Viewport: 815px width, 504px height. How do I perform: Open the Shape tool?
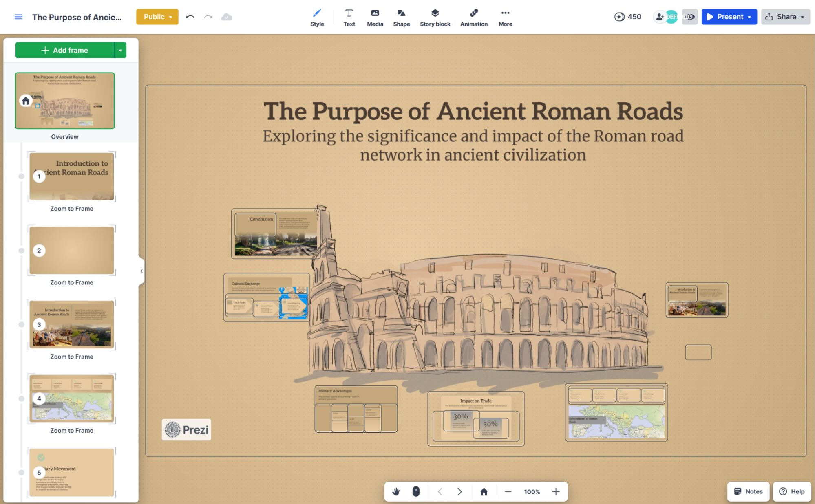(x=401, y=17)
